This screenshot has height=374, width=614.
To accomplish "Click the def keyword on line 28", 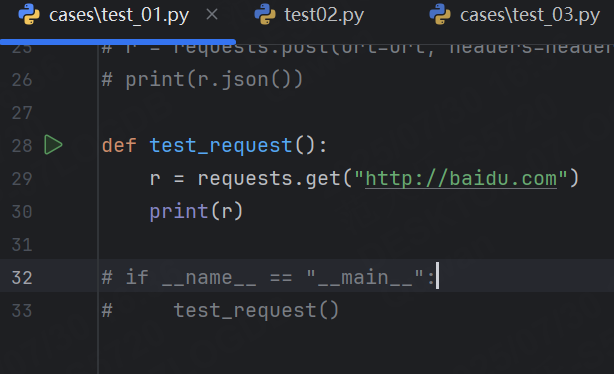I will coord(119,146).
